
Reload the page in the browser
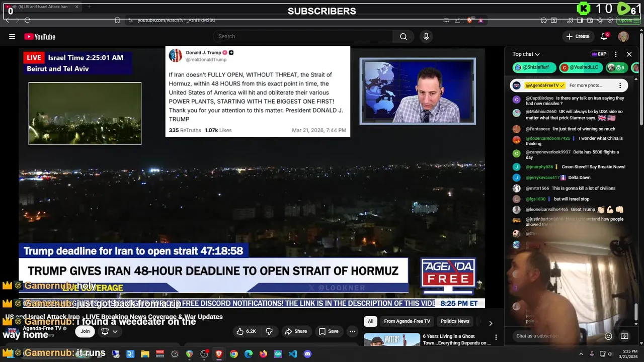tap(27, 20)
